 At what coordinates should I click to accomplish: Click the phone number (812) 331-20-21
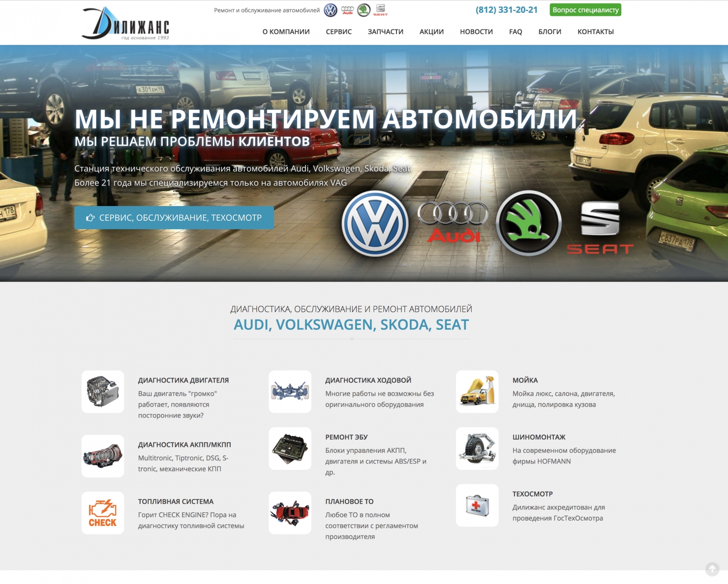click(x=507, y=10)
